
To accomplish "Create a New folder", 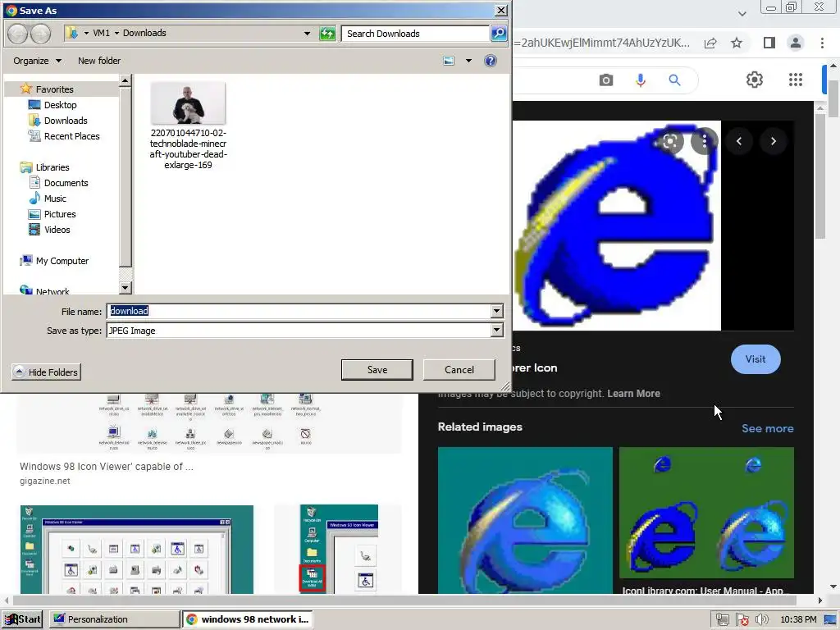I will [x=99, y=61].
